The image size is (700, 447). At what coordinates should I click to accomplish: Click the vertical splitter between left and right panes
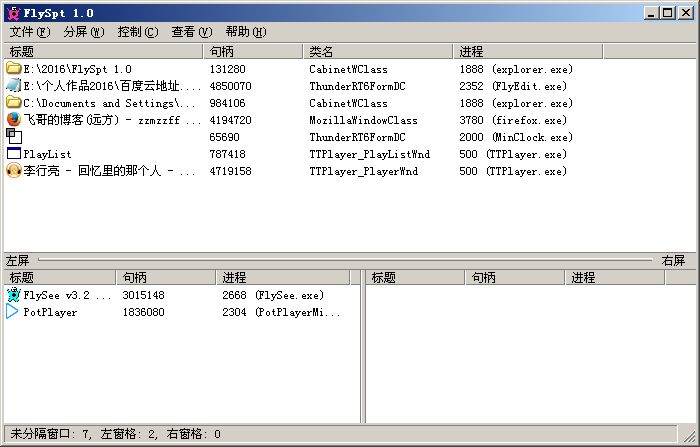(x=363, y=346)
